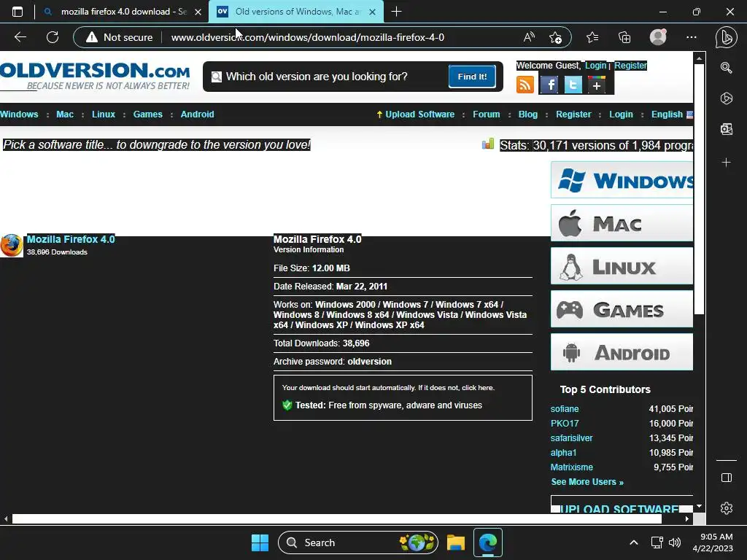Toggle sidebar visibility panel icon
This screenshot has height=560, width=747.
726,478
